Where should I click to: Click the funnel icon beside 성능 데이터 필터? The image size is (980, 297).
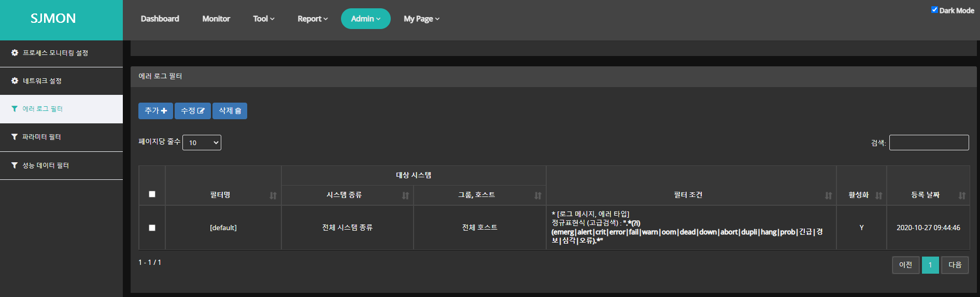(15, 165)
